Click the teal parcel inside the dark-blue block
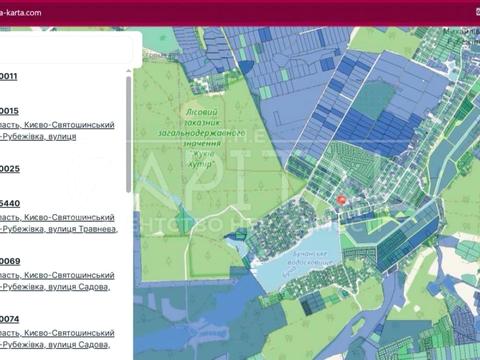480x360 pixels. click(374, 98)
